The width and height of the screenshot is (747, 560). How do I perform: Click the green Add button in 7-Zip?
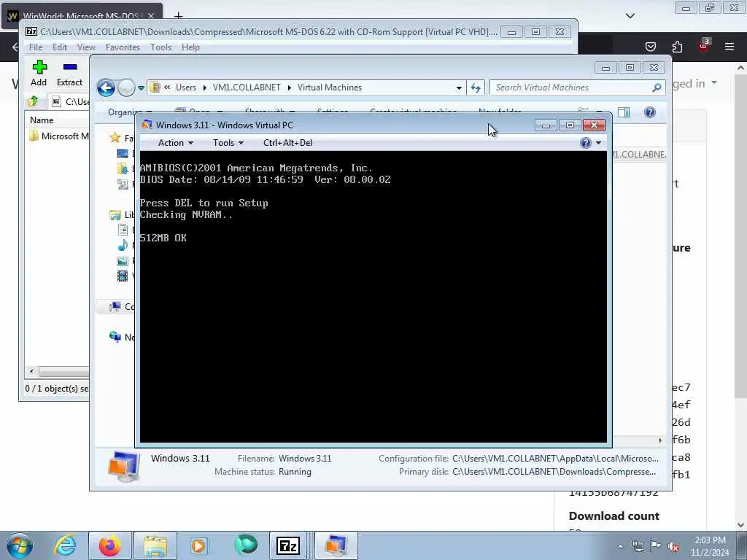(x=39, y=73)
